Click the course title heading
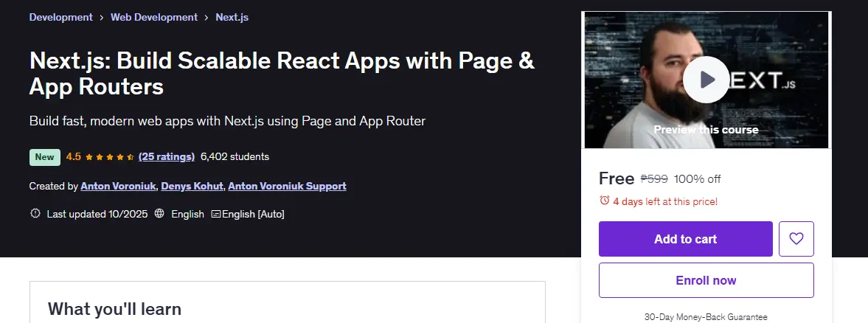This screenshot has width=868, height=323. click(x=282, y=73)
